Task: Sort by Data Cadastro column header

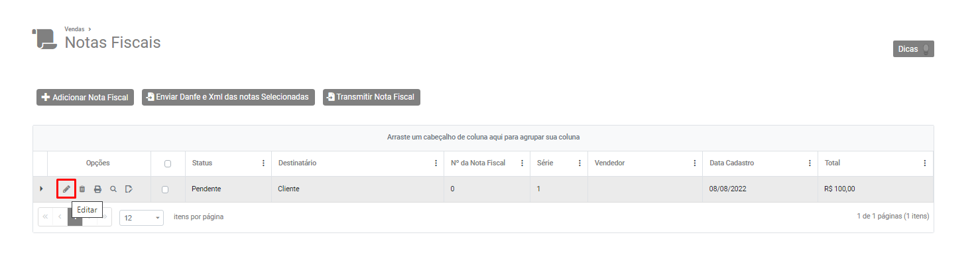Action: tap(731, 163)
